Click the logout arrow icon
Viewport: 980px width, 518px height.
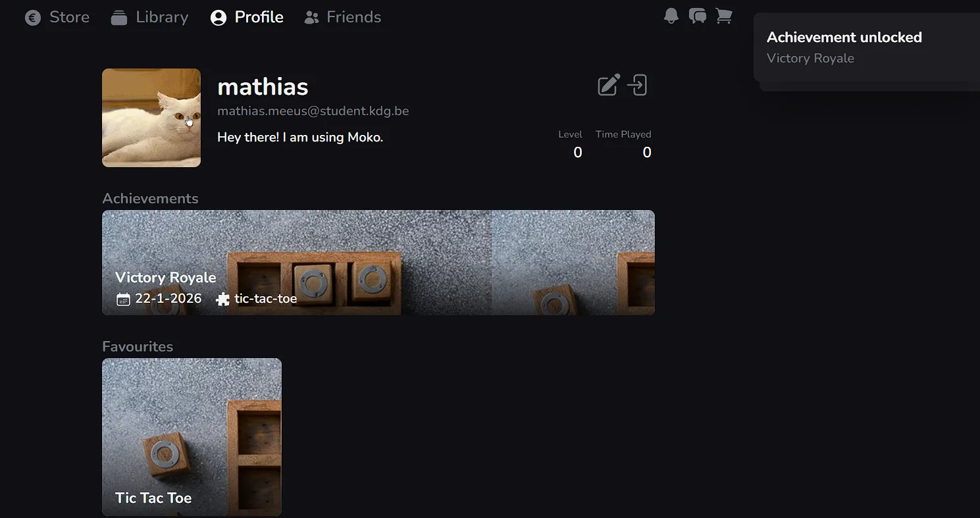click(x=637, y=85)
